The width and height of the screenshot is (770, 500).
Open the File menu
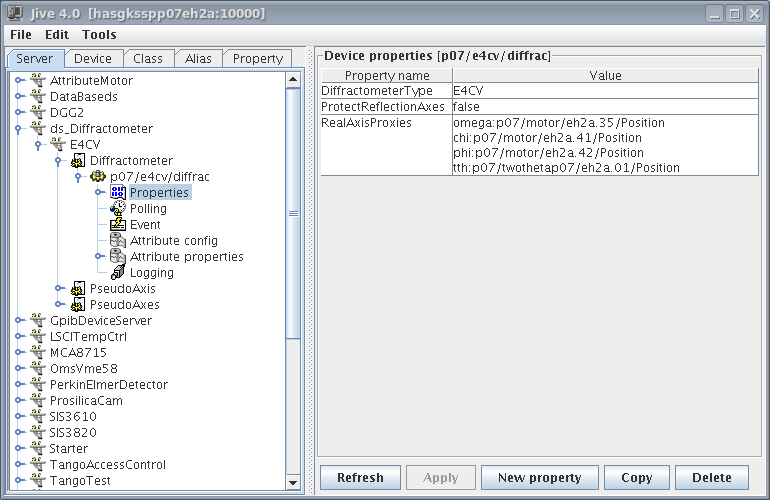21,34
